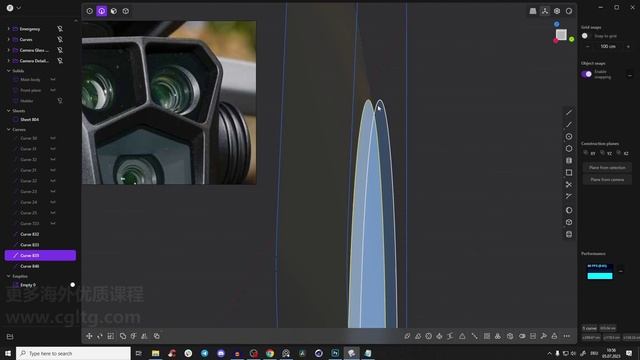Open the three-dots more commands menu

pos(567,336)
